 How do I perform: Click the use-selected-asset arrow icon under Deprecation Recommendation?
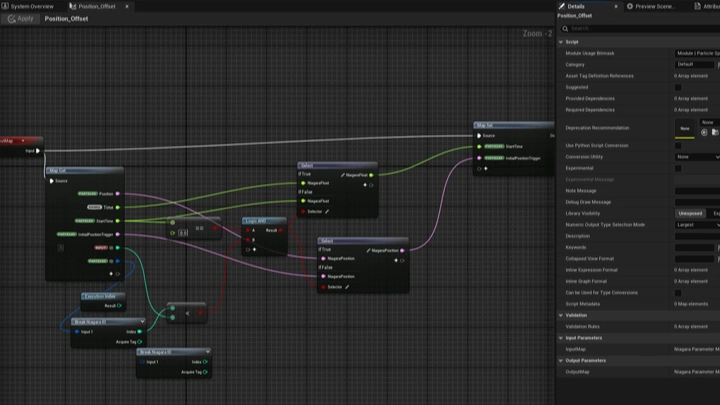point(704,132)
